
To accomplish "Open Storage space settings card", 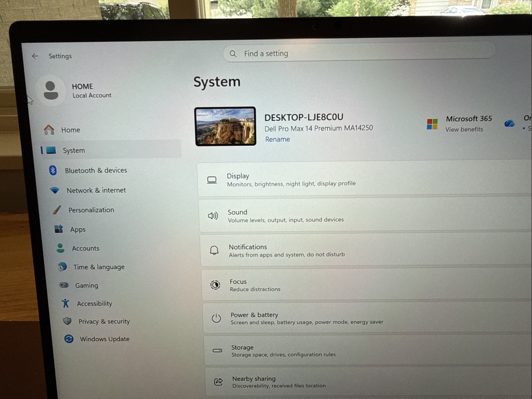I will point(368,350).
